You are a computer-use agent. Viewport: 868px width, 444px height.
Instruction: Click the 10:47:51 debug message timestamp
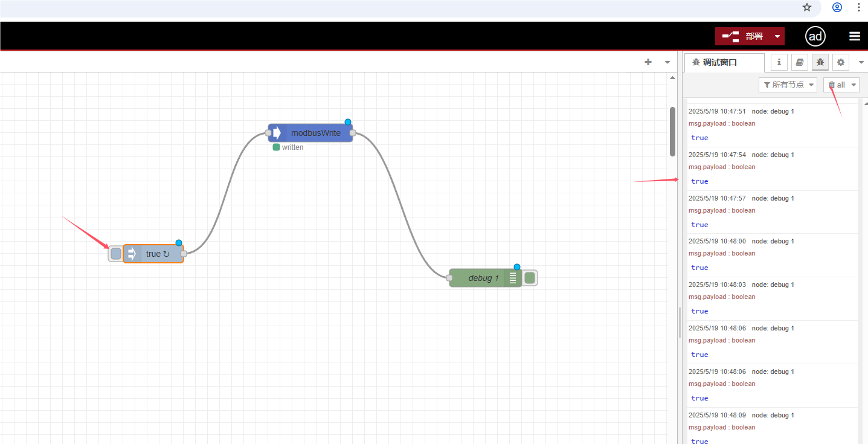pyautogui.click(x=717, y=111)
